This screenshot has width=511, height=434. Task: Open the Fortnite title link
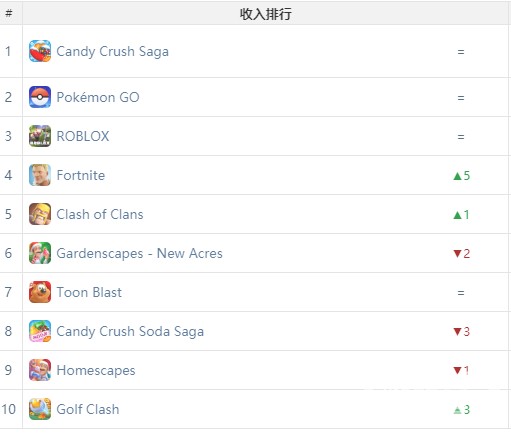pos(81,175)
